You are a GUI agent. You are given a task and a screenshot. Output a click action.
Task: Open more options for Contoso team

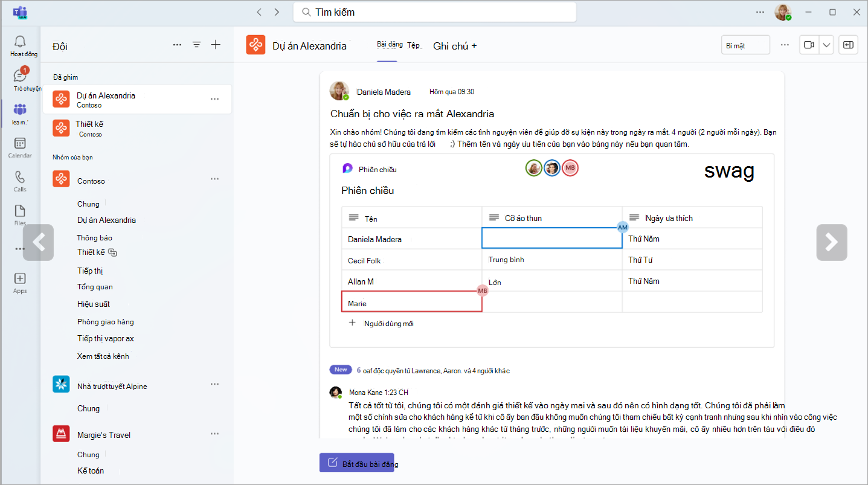[214, 179]
